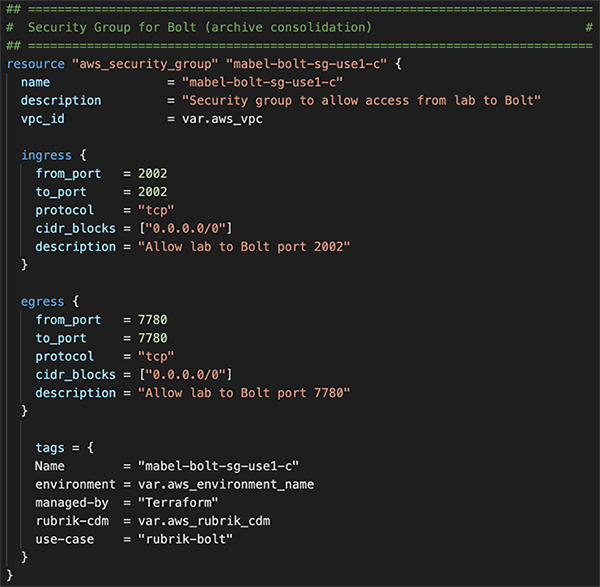Click the comment header "Security Group for Bolt"

click(112, 27)
